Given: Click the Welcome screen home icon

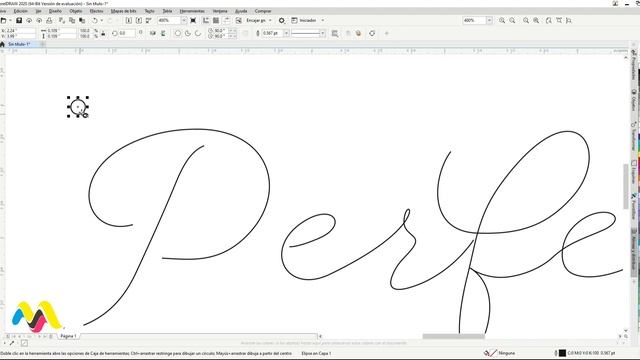Looking at the screenshot, I should (x=2, y=44).
